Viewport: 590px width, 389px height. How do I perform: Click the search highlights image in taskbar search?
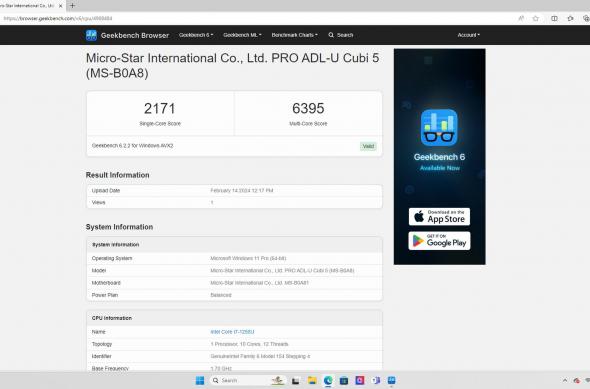click(278, 380)
